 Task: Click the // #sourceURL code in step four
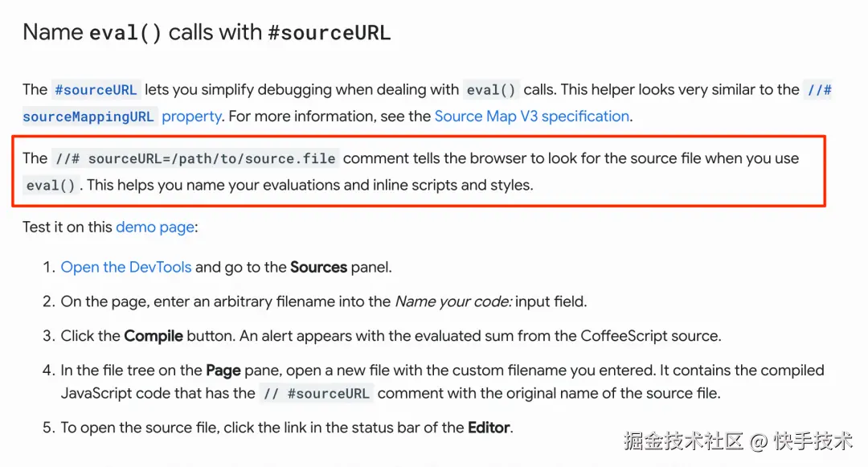point(316,394)
